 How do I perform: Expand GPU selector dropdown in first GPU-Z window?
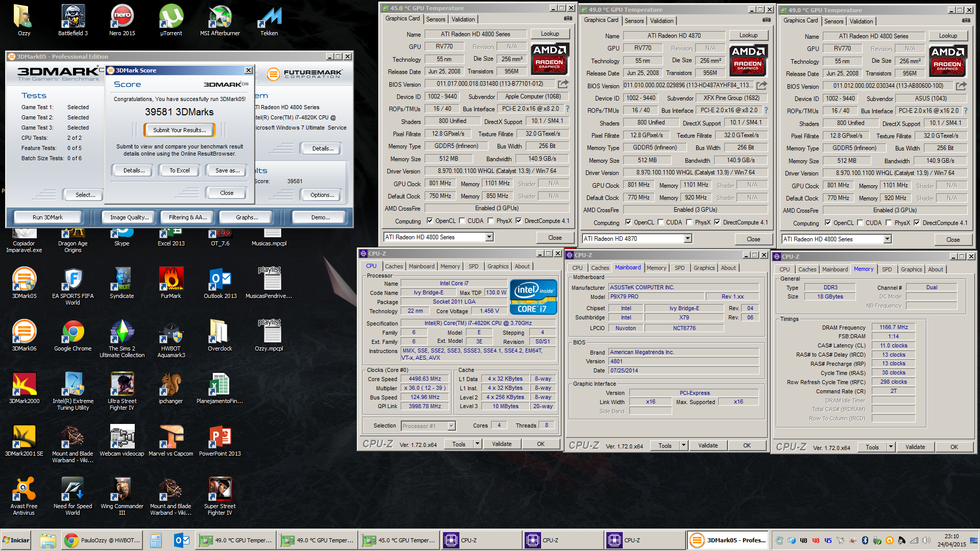pyautogui.click(x=489, y=237)
